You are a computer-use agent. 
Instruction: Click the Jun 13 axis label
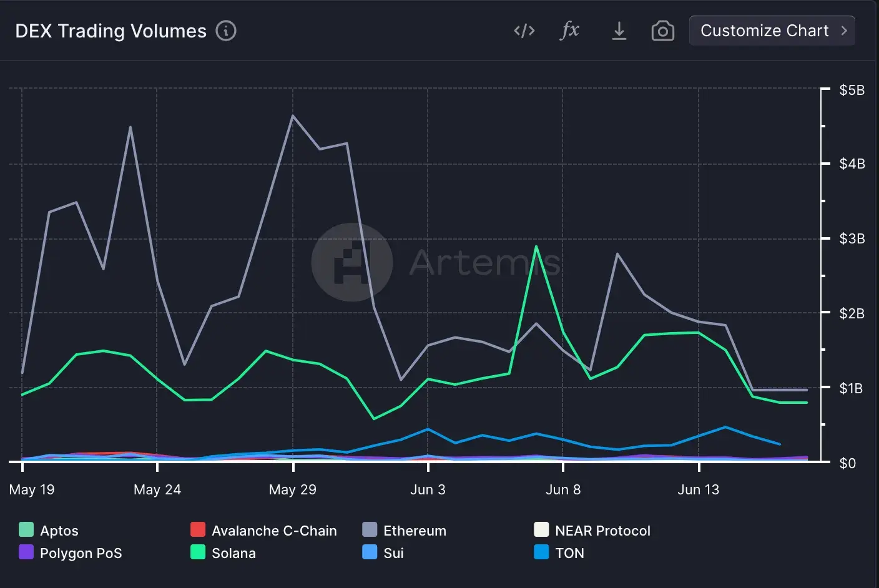click(699, 489)
